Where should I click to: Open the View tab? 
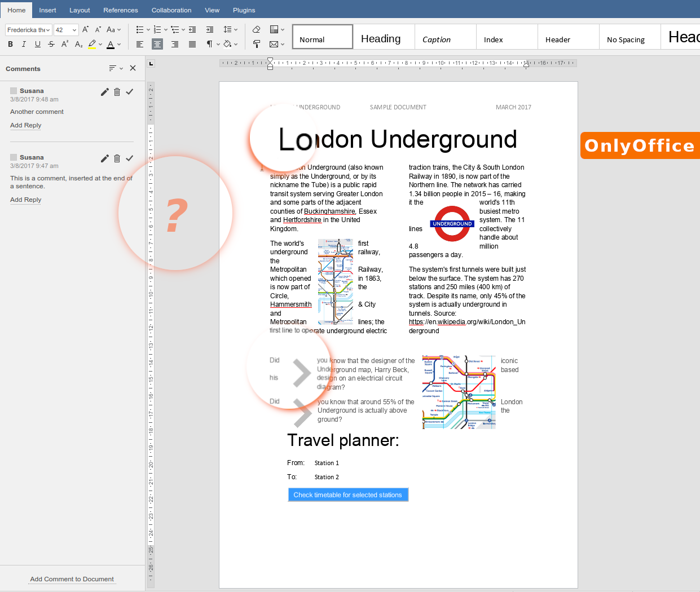coord(212,10)
